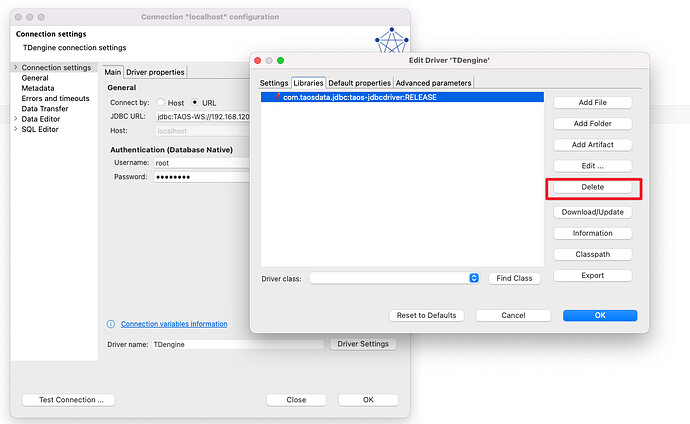690x424 pixels.
Task: Select the URL radio button
Action: click(194, 103)
